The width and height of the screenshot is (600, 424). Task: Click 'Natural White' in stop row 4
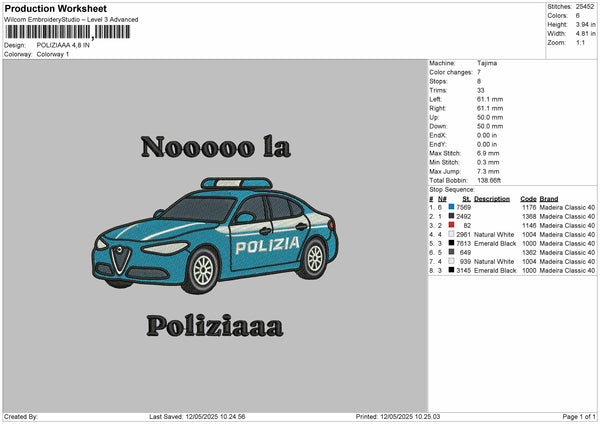point(494,235)
